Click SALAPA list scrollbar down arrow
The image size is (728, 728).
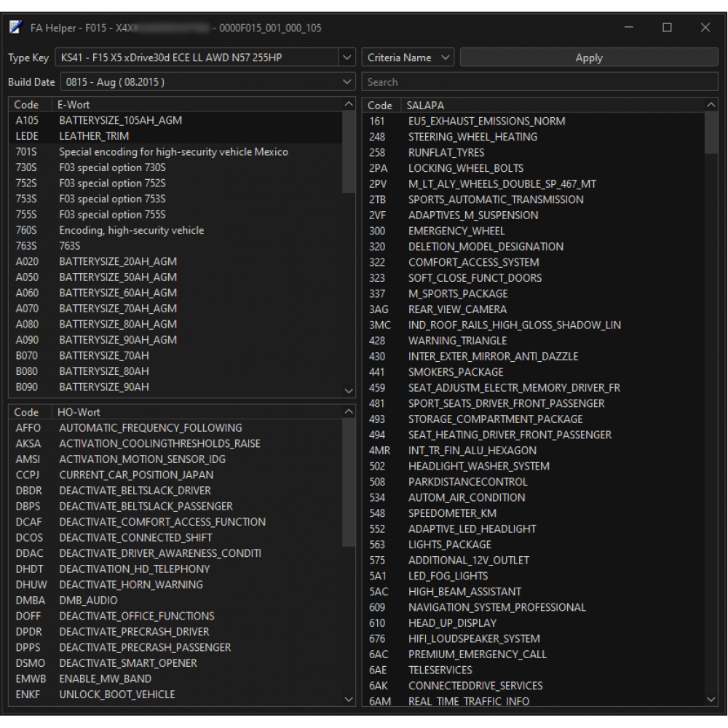[711, 700]
